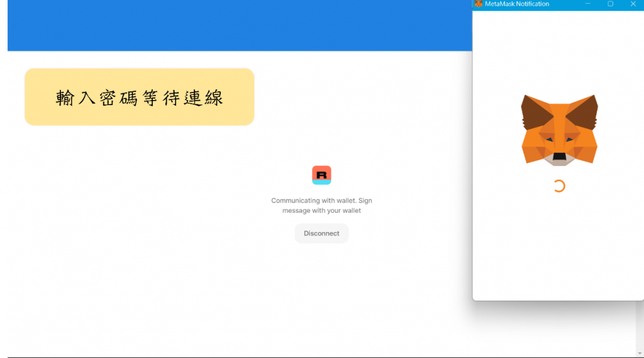Click the Disconnect button
Viewport: 644px width, 358px height.
pos(321,233)
